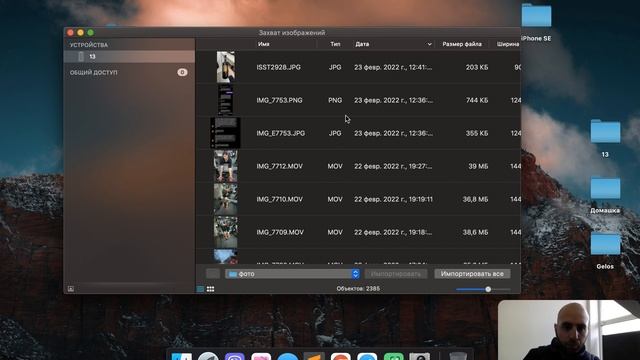Select the iPhone device icon named 13
This screenshot has width=640, height=360.
point(81,57)
